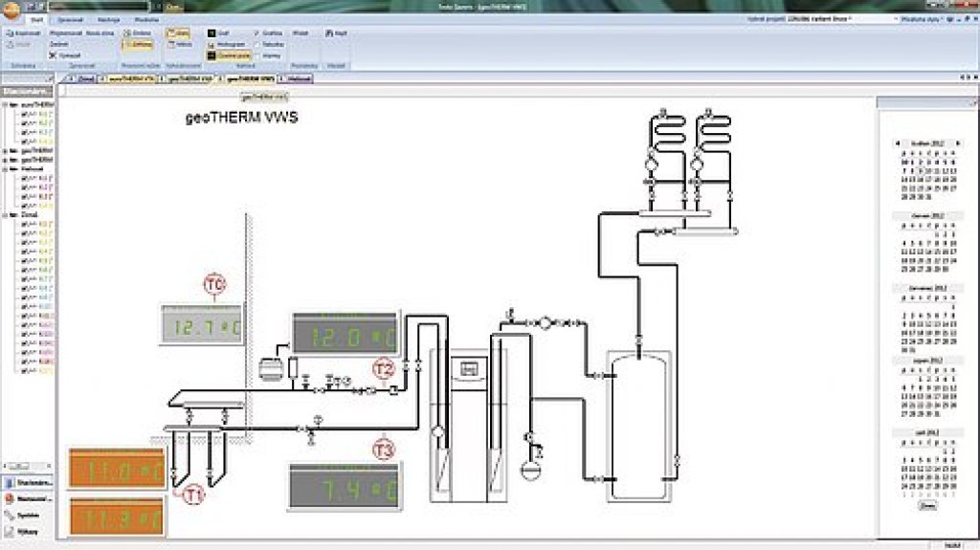Select the highlighted Číselné pole view
Viewport: 980px width, 550px height.
[x=229, y=55]
